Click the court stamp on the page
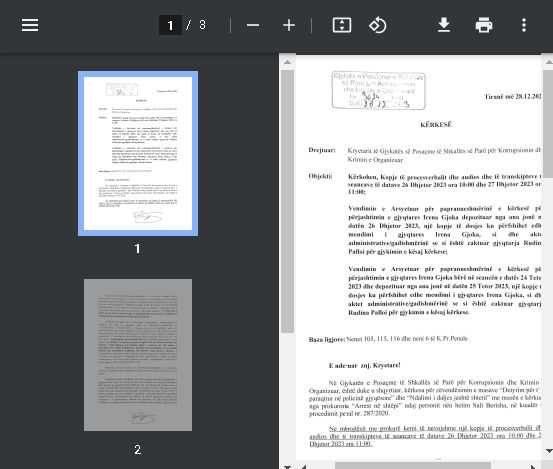 (x=378, y=90)
